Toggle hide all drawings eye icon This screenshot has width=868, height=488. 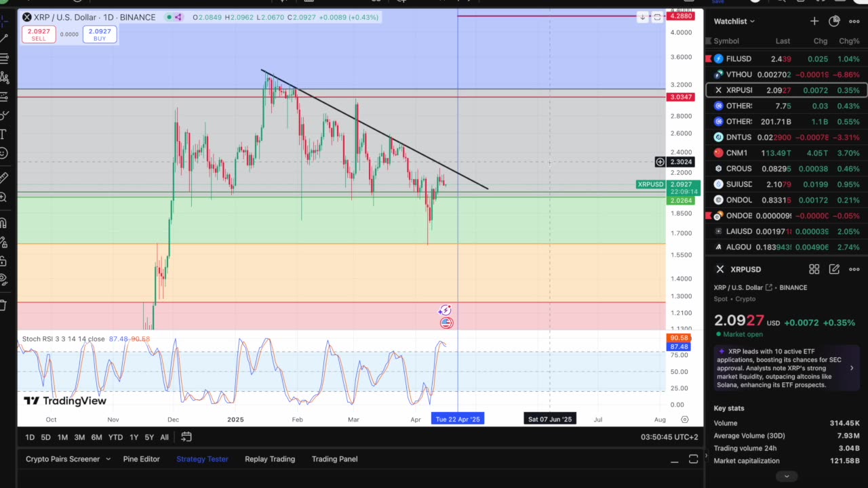point(3,279)
